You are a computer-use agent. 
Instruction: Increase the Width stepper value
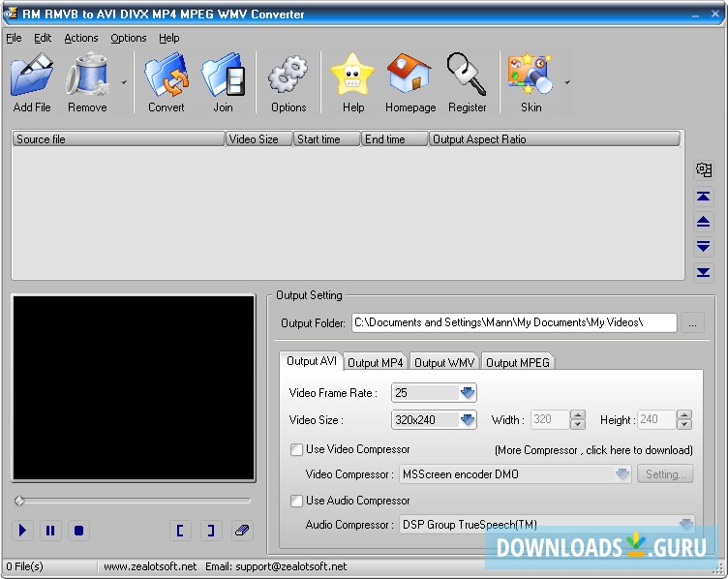pos(578,415)
